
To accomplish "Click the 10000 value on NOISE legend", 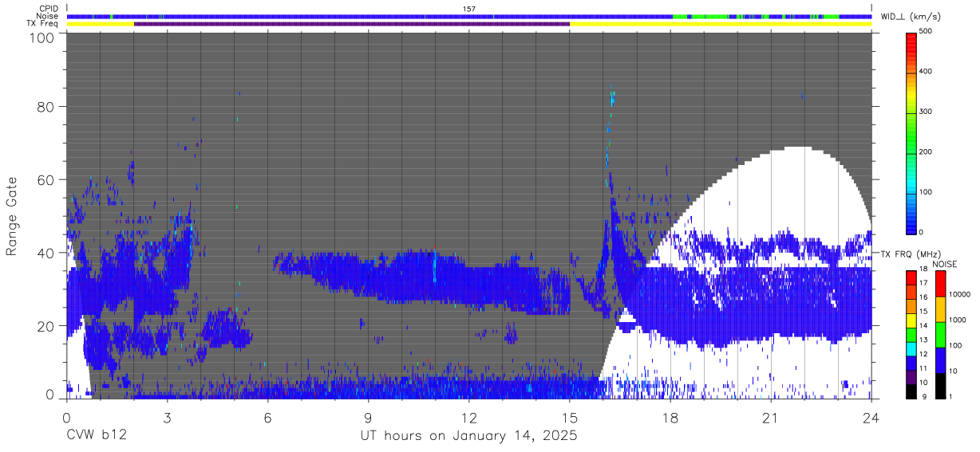I will [x=961, y=294].
